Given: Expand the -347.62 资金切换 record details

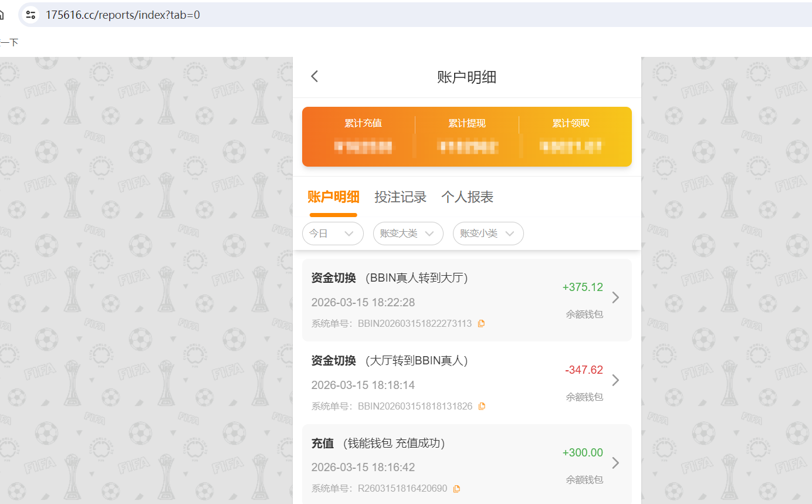Looking at the screenshot, I should pyautogui.click(x=615, y=380).
